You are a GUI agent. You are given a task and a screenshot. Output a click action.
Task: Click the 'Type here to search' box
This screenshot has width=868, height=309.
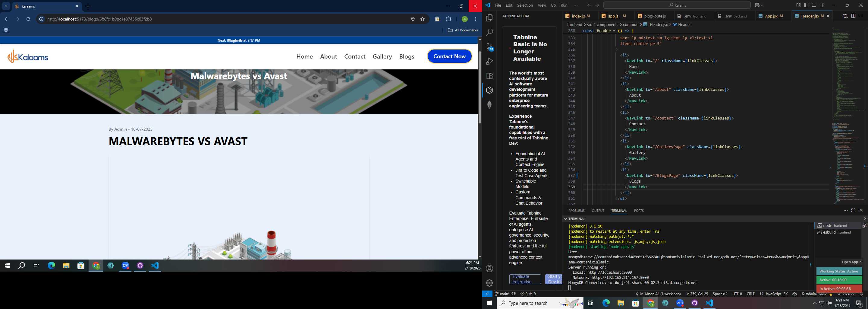tap(540, 303)
